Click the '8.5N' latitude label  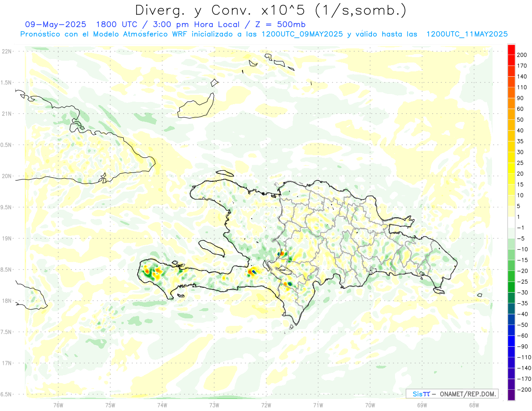6,270
